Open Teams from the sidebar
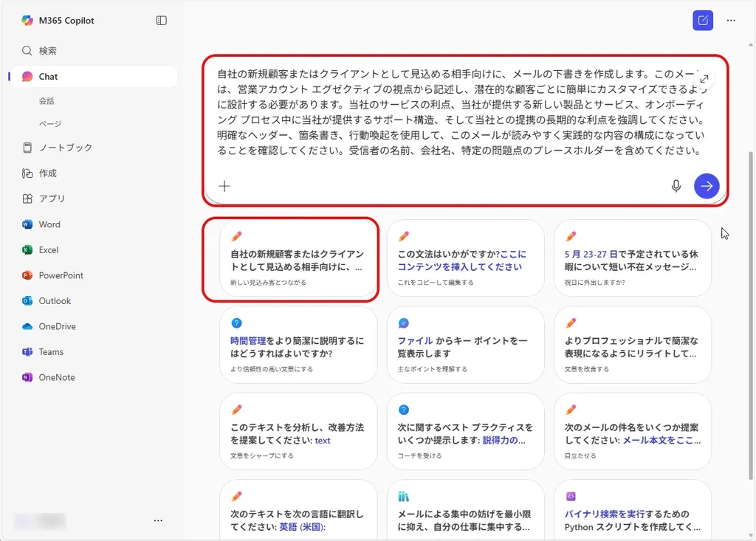Image resolution: width=756 pixels, height=541 pixels. point(51,352)
